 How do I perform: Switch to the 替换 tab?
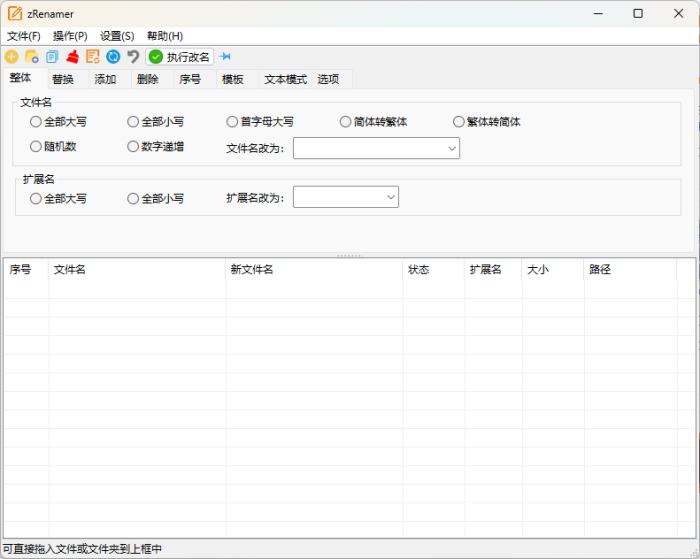pos(63,79)
